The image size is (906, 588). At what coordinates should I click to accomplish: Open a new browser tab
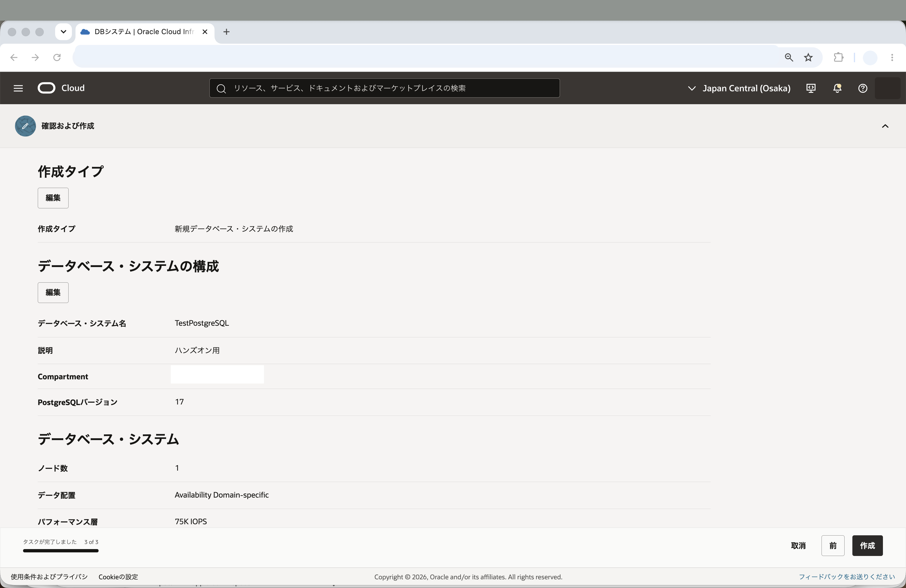tap(226, 32)
